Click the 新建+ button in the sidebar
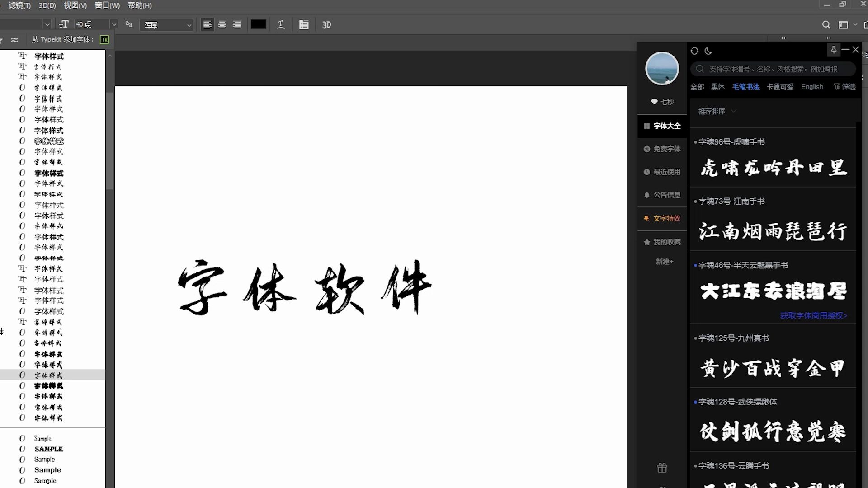Image resolution: width=868 pixels, height=488 pixels. [x=665, y=262]
